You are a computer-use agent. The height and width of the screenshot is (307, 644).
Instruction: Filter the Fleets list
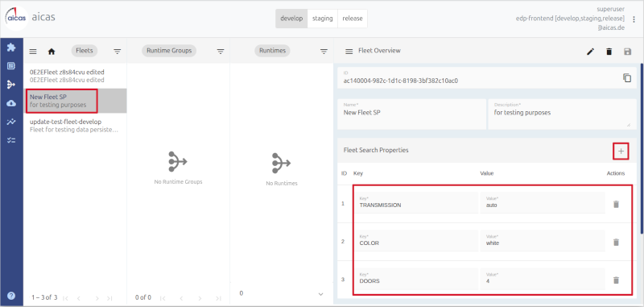[x=118, y=52]
